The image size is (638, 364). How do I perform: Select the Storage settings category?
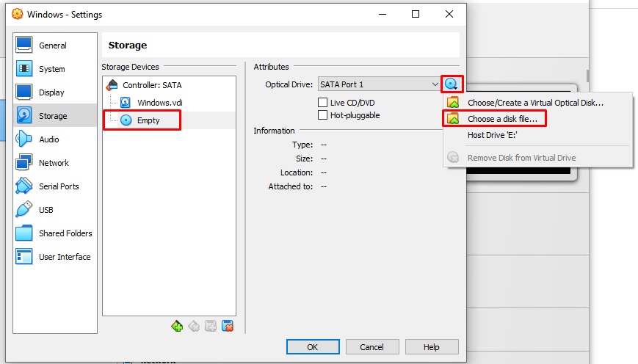55,116
